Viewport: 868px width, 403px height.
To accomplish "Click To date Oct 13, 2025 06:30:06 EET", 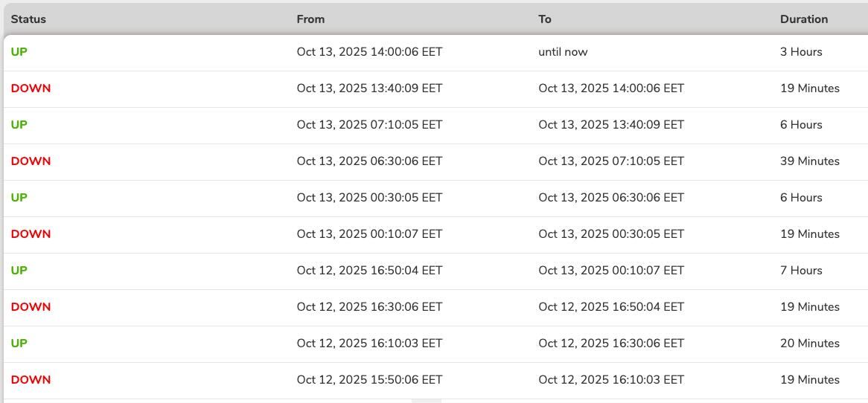I will (x=611, y=198).
